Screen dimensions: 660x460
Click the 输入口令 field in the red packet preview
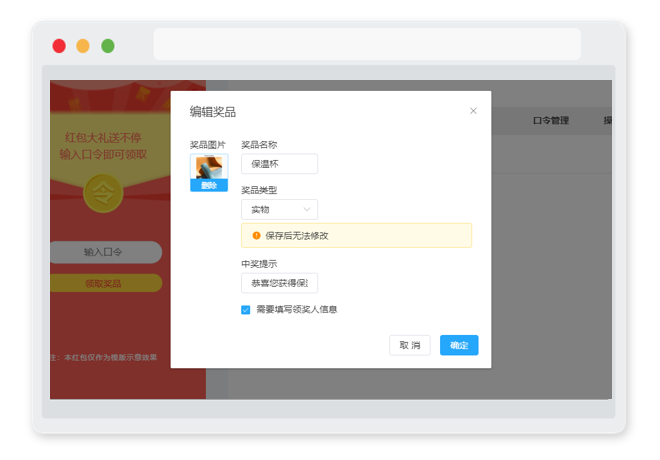tap(106, 252)
